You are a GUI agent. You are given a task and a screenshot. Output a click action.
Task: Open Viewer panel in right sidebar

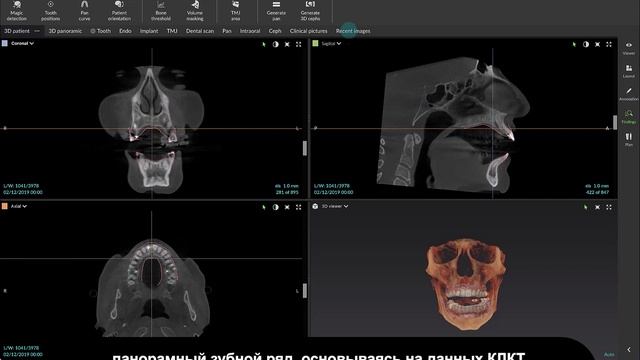click(x=629, y=48)
